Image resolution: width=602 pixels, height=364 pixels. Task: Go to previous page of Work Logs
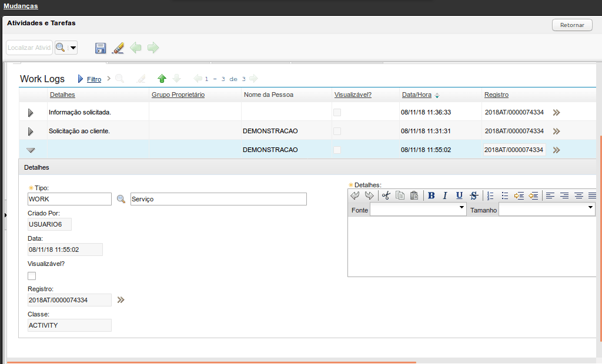[198, 79]
